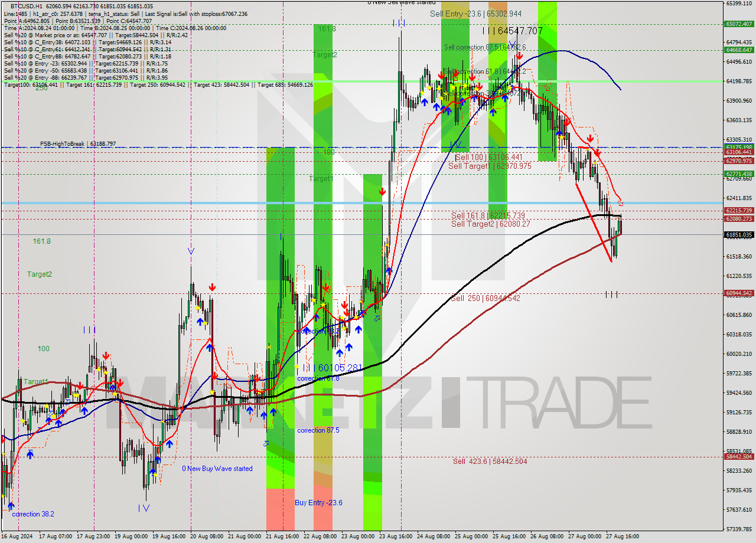This screenshot has width=756, height=543.
Task: Click the '21 Aug 16:00' time axis label
Action: click(x=282, y=537)
